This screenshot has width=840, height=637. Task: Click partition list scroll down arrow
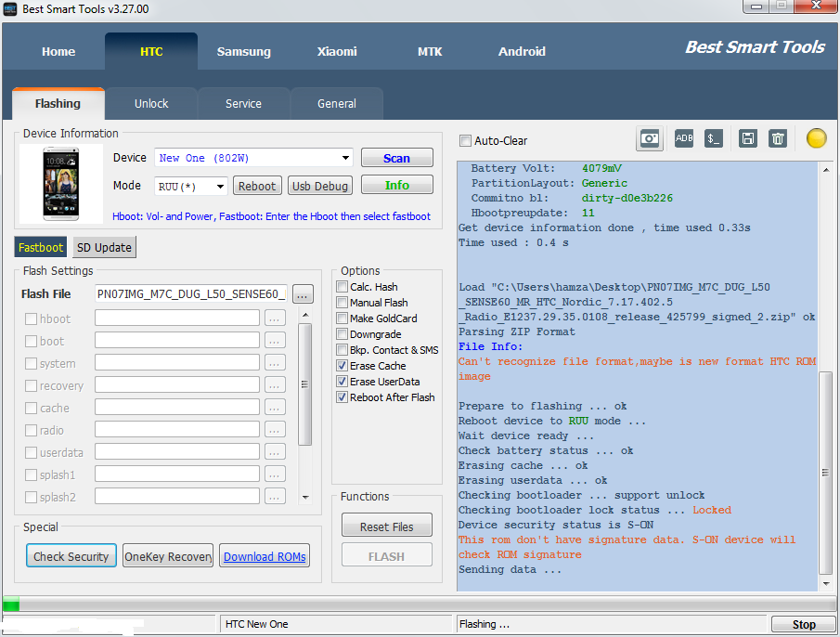(304, 497)
